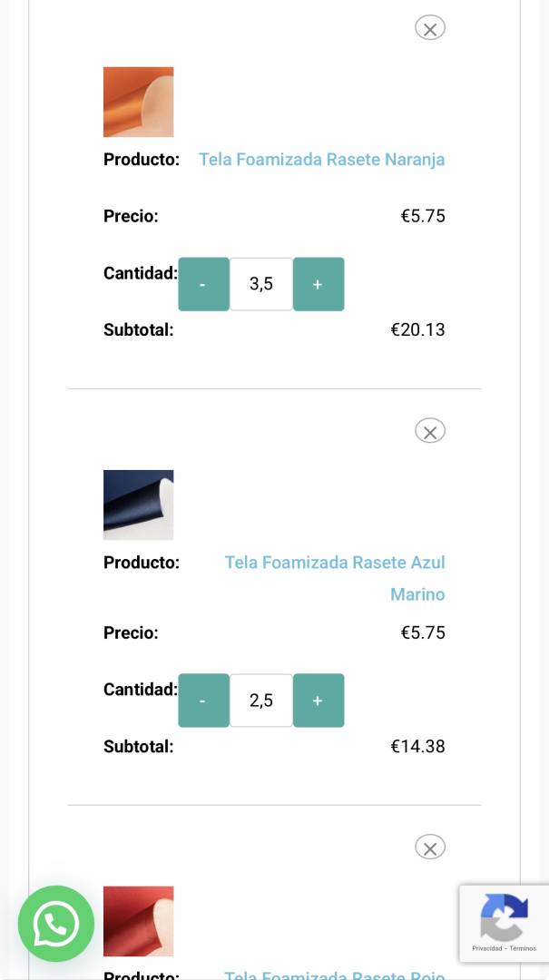The height and width of the screenshot is (980, 549).
Task: Increase quantity of Rasete Naranja fabric
Action: [x=319, y=284]
